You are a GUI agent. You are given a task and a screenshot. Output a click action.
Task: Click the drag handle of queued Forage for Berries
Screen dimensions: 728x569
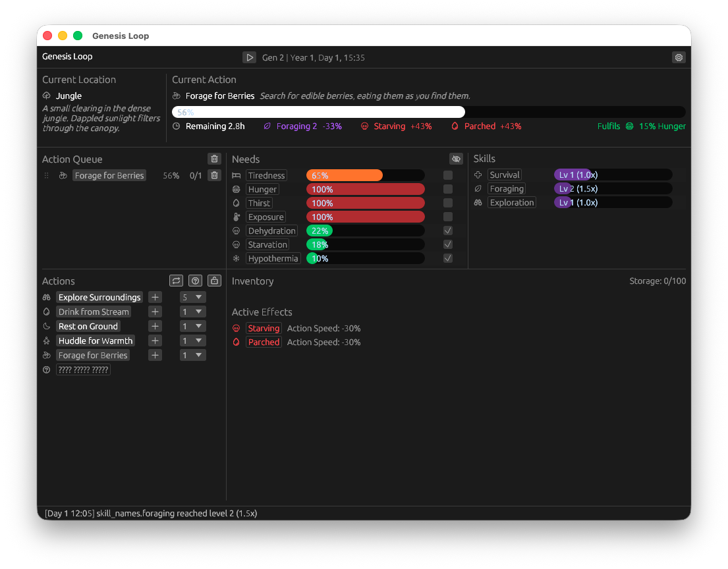[46, 175]
